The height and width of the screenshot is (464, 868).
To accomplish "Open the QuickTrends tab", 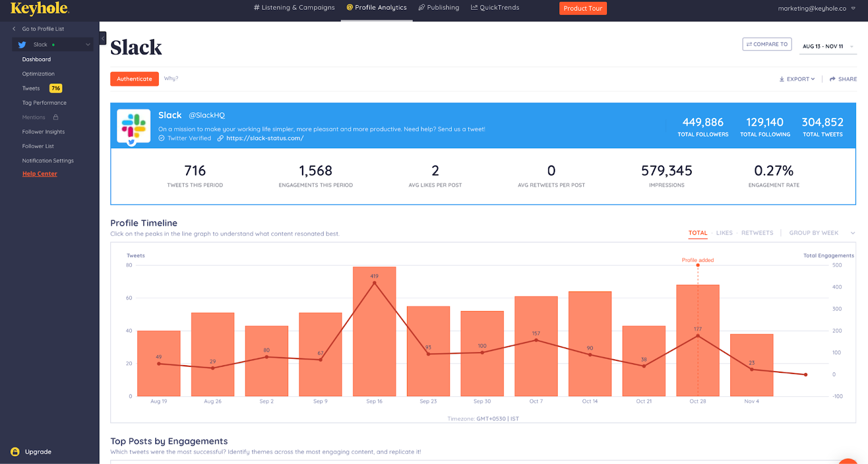I will [x=495, y=8].
